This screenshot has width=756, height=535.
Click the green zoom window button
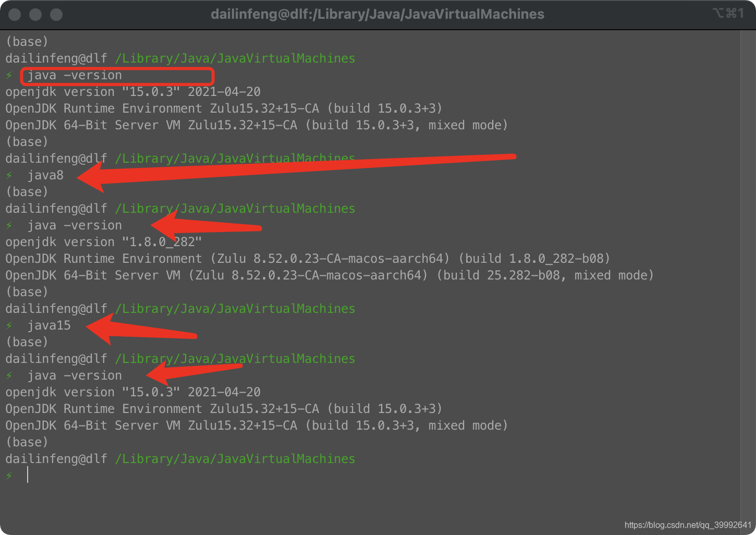point(56,15)
